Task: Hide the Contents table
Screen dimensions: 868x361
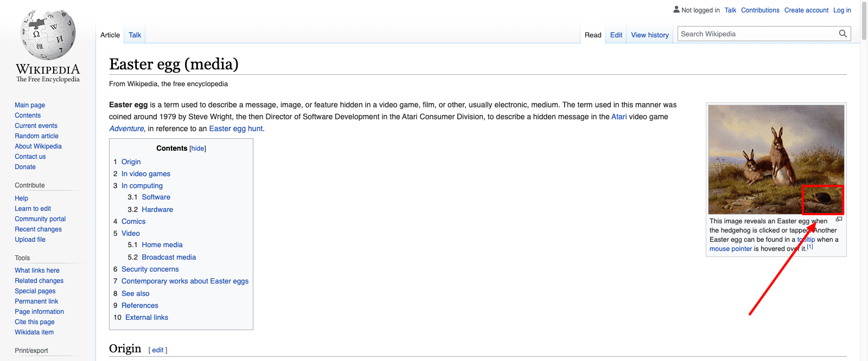Action: (x=197, y=149)
